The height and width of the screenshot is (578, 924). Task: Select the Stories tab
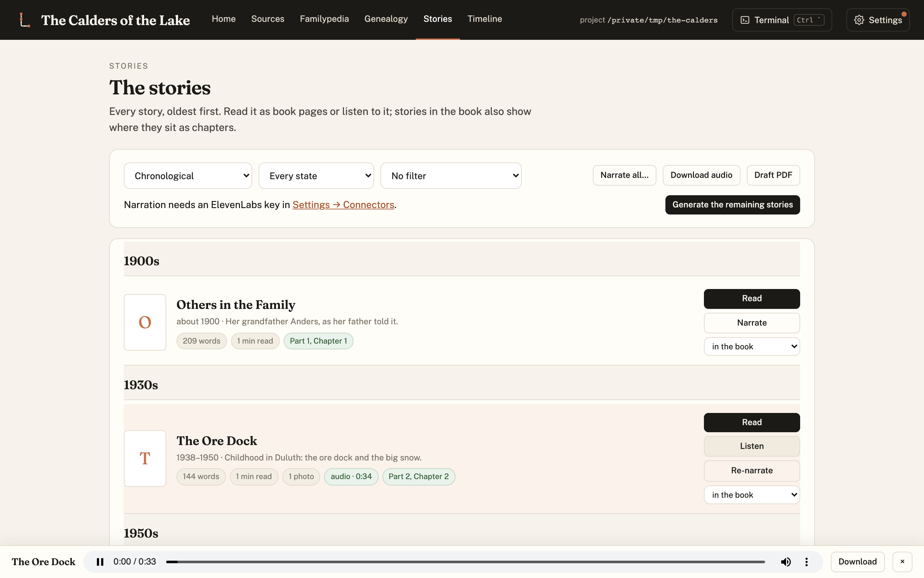(x=438, y=19)
